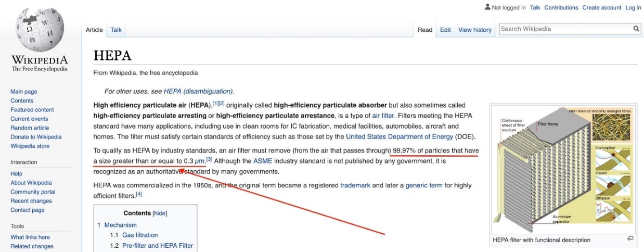This screenshot has width=644, height=252.
Task: Click citation reference [4]
Action: pyautogui.click(x=139, y=194)
